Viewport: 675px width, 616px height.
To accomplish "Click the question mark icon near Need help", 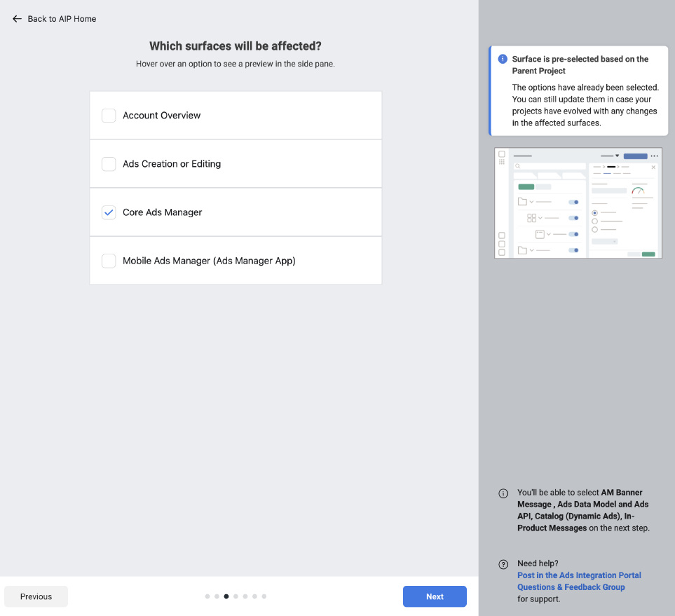I will pos(503,563).
